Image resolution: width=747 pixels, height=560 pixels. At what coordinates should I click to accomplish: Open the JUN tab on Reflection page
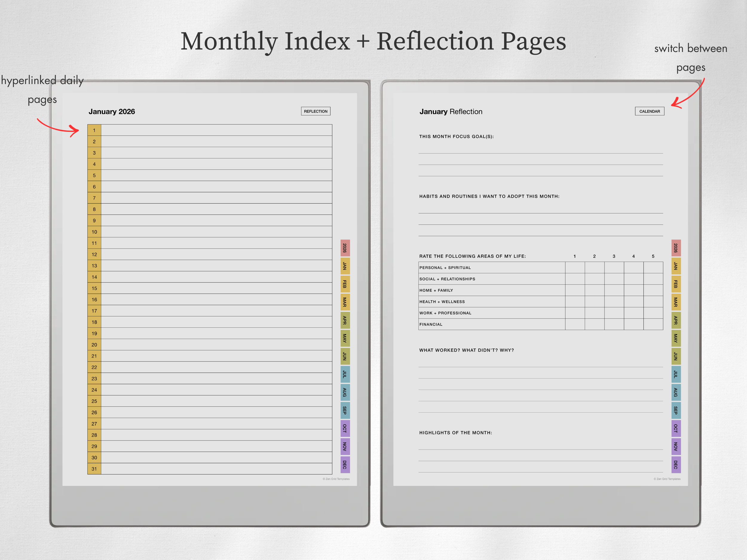[676, 356]
